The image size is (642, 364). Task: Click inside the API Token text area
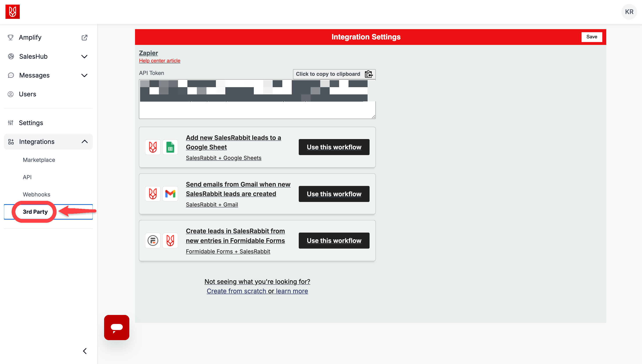257,99
